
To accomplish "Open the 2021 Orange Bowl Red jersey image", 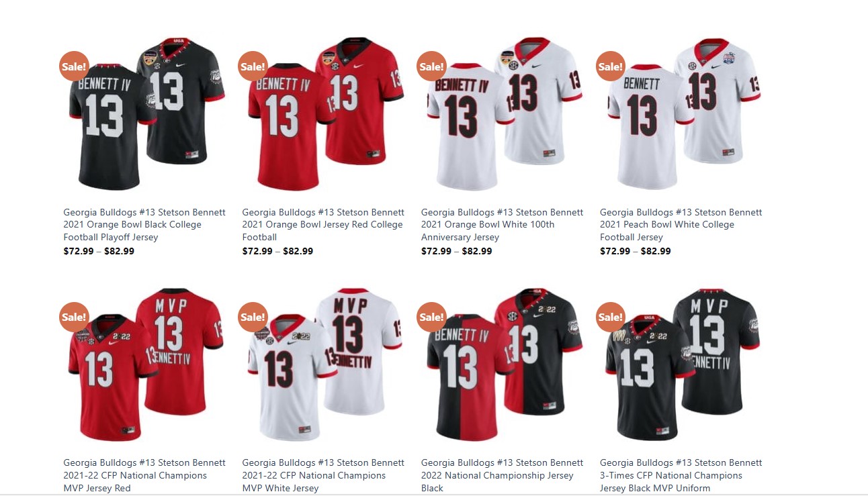I will [x=325, y=113].
